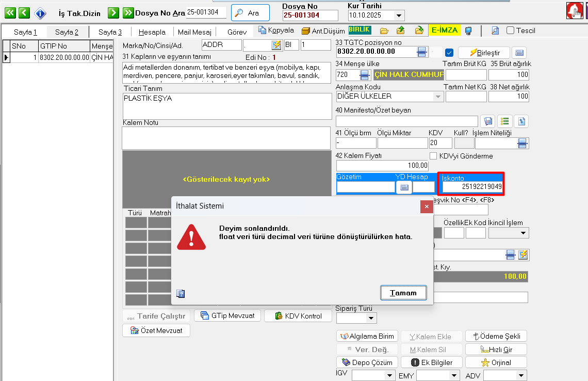Open the lookup icon in Menşe ülke field

pyautogui.click(x=365, y=75)
